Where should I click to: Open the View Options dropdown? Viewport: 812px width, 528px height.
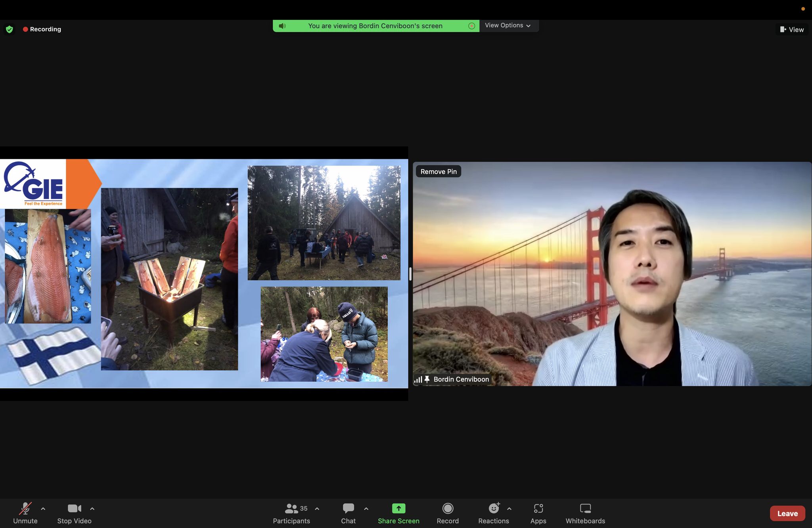(508, 25)
